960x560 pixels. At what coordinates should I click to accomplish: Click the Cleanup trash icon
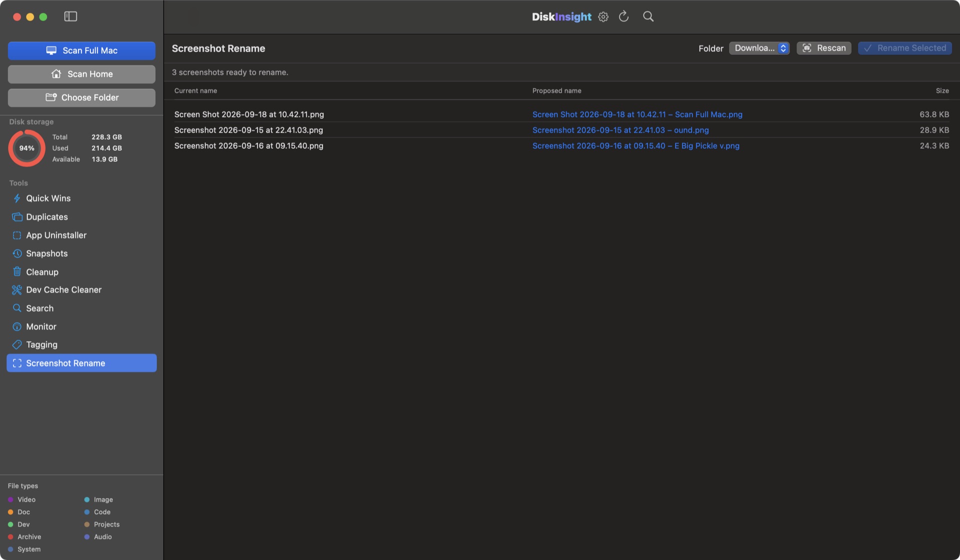[x=17, y=272]
